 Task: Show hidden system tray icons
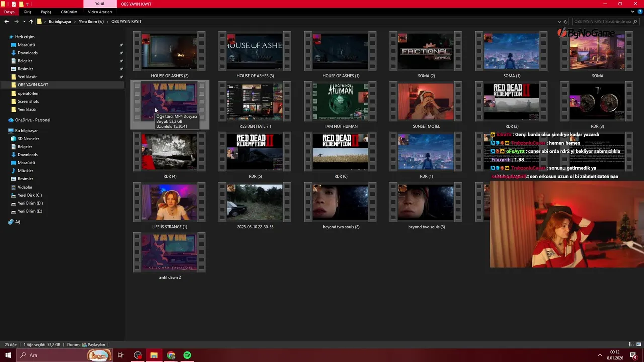click(600, 355)
